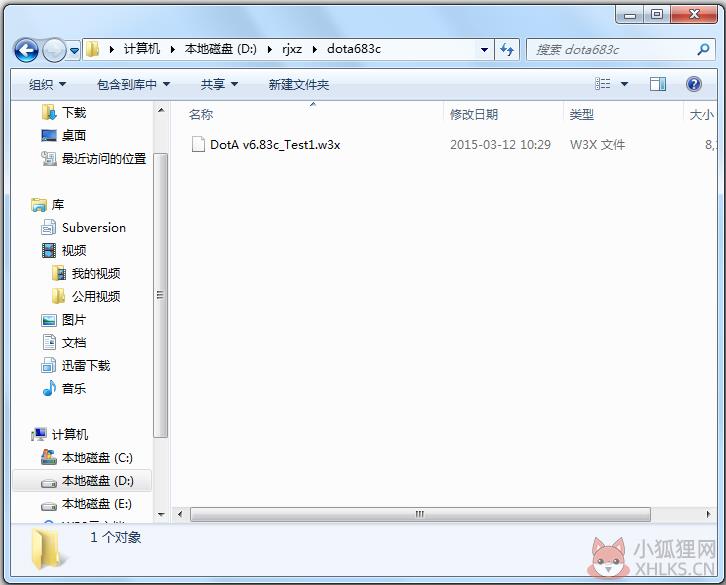
Task: Select rjxz in the address breadcrumb
Action: [292, 49]
